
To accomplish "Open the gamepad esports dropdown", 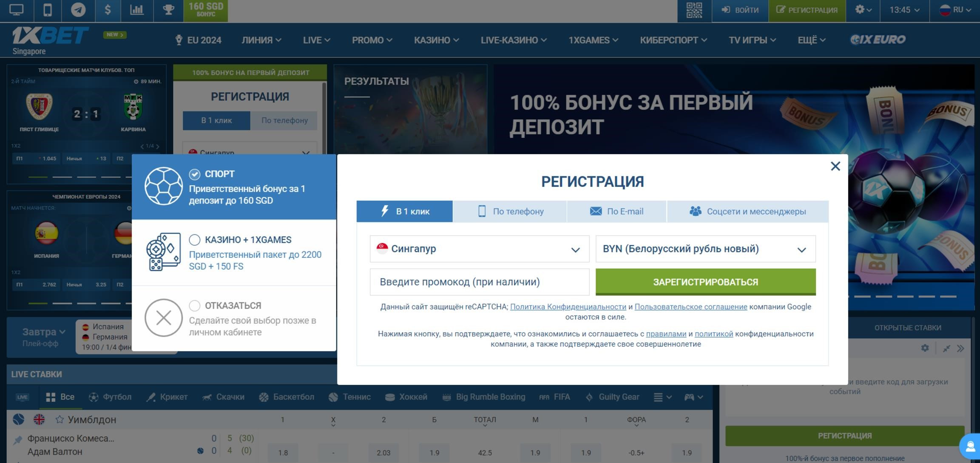I will (693, 397).
